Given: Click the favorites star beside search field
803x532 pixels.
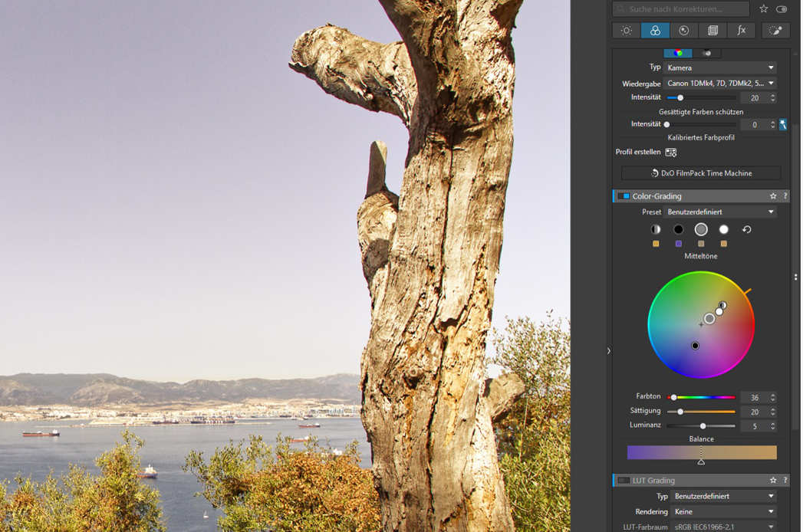Looking at the screenshot, I should [x=764, y=8].
